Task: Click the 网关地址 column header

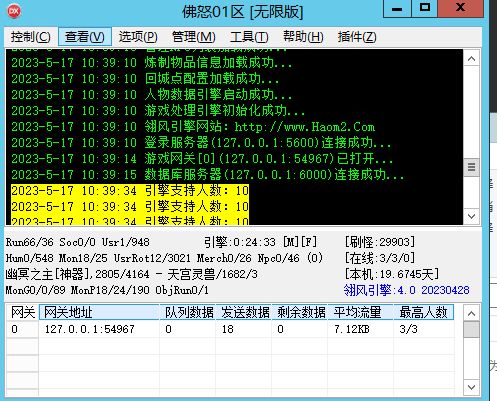Action: coord(99,312)
